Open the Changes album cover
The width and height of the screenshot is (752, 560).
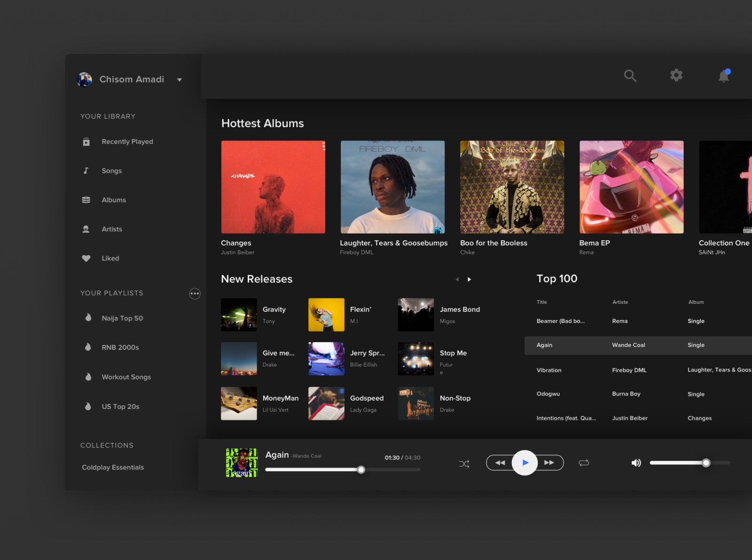click(273, 187)
